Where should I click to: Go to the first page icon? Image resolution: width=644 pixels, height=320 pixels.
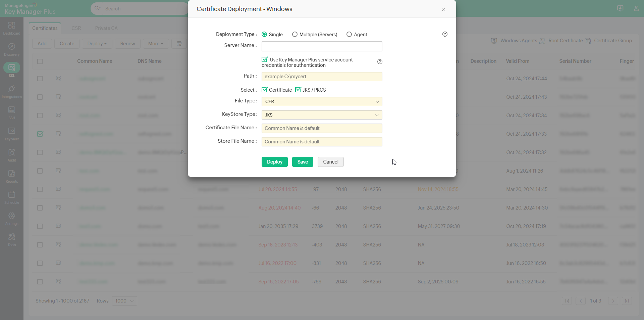(567, 301)
